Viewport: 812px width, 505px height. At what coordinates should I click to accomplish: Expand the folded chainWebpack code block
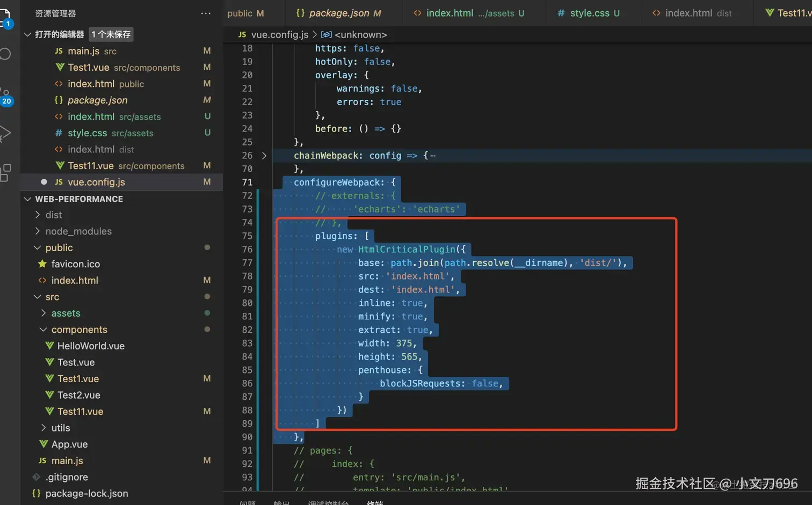(264, 156)
